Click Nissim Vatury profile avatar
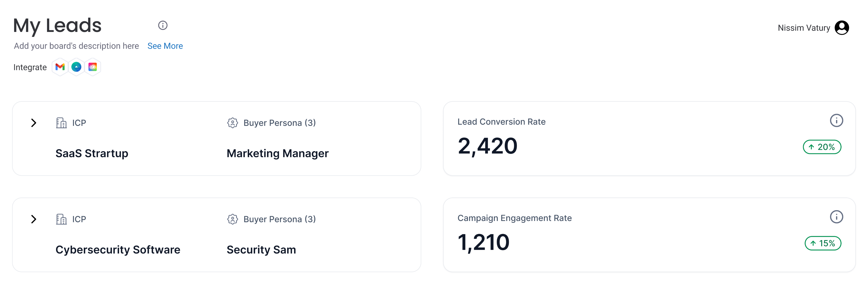The height and width of the screenshot is (283, 868). click(841, 28)
